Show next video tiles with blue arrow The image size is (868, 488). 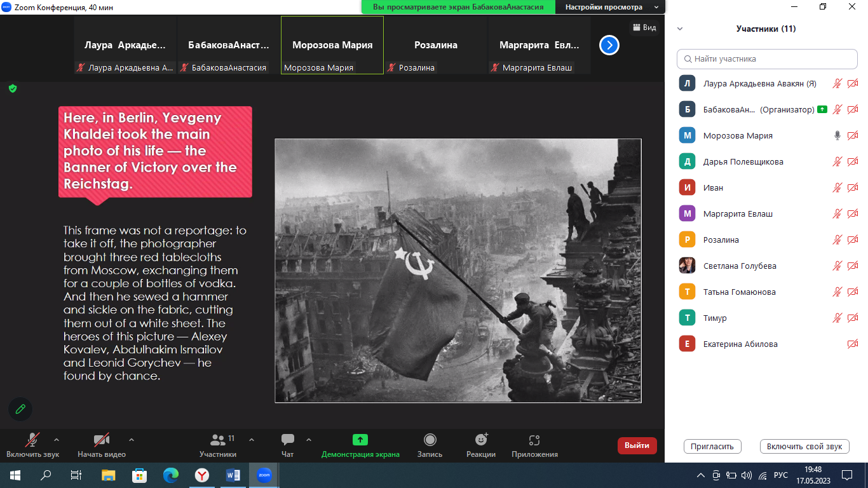pos(609,45)
